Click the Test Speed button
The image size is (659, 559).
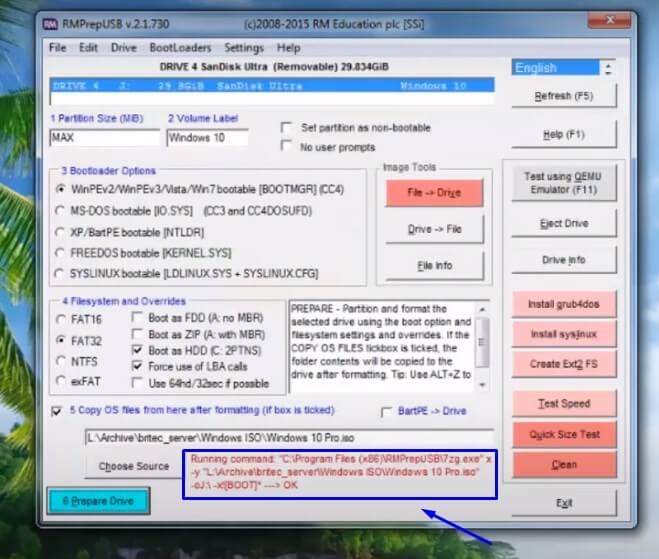pos(564,403)
